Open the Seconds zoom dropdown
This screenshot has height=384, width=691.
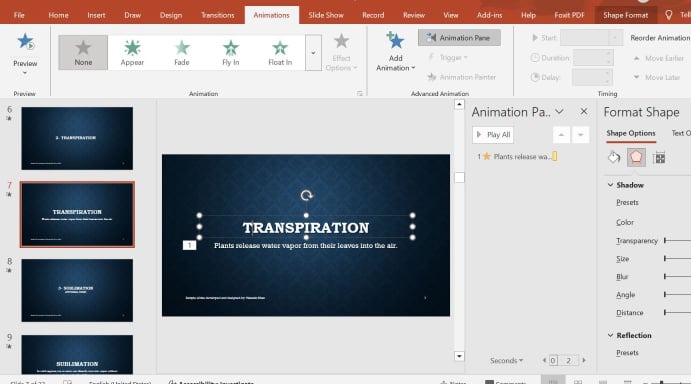(506, 360)
